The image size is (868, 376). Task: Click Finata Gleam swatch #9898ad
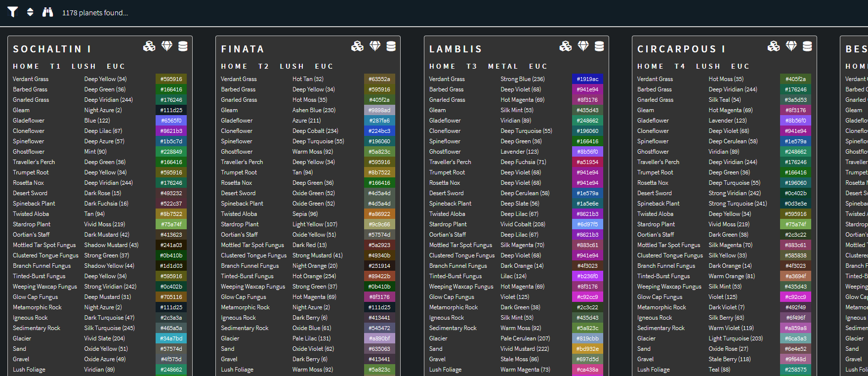point(379,110)
